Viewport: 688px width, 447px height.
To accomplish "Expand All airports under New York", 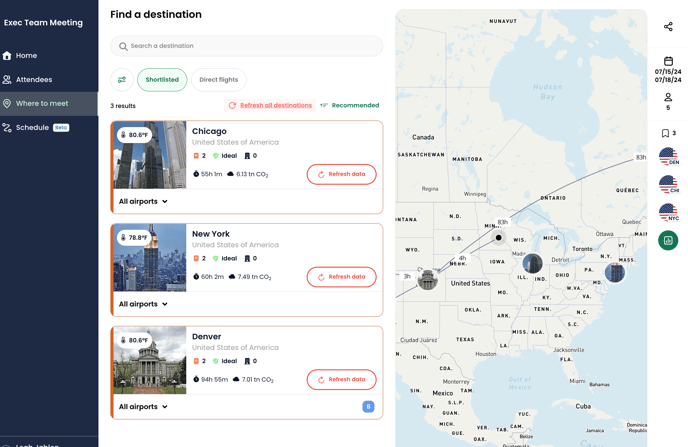I will [143, 304].
